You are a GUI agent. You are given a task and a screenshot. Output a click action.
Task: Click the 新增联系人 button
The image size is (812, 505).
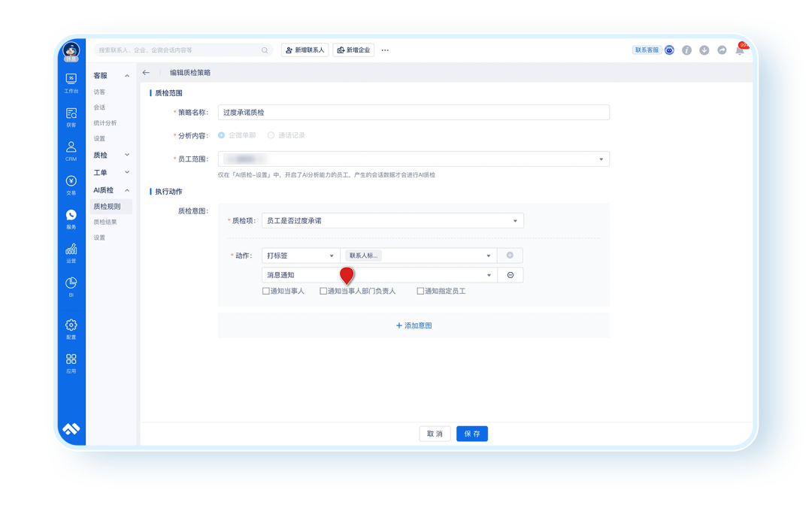pyautogui.click(x=305, y=50)
